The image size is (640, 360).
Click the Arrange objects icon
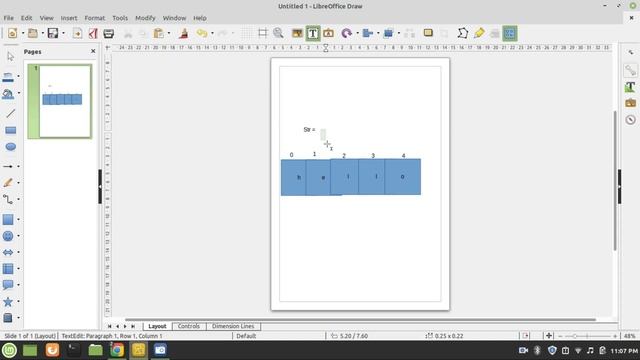[x=388, y=33]
